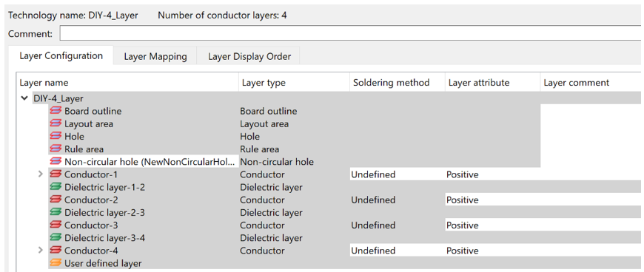644x272 pixels.
Task: Click the green Dielectric layer-1-2 icon
Action: click(55, 187)
